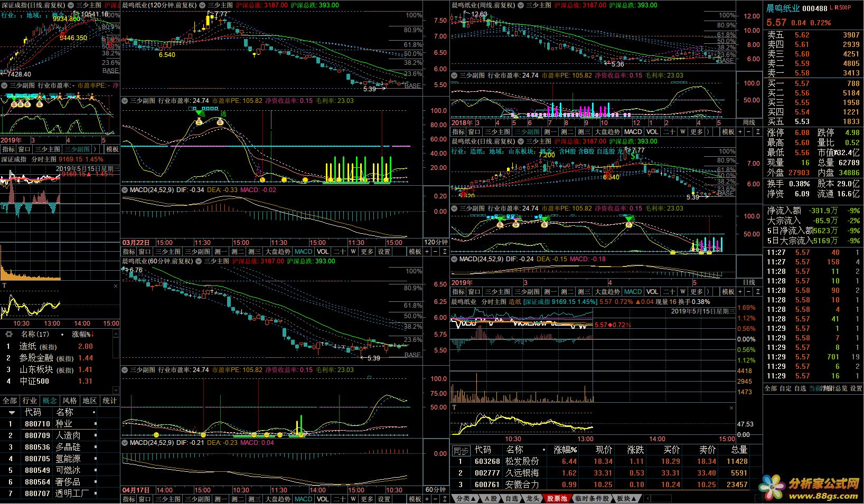Expand dropdown beside 晨鸣纸业(60分钟.前复权) title
The height and width of the screenshot is (504, 864).
(199, 261)
